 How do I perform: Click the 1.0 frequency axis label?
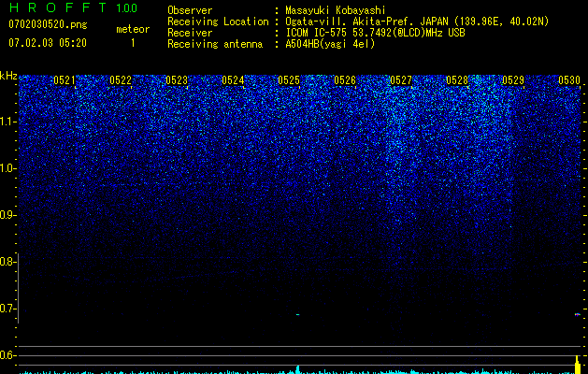(7, 168)
